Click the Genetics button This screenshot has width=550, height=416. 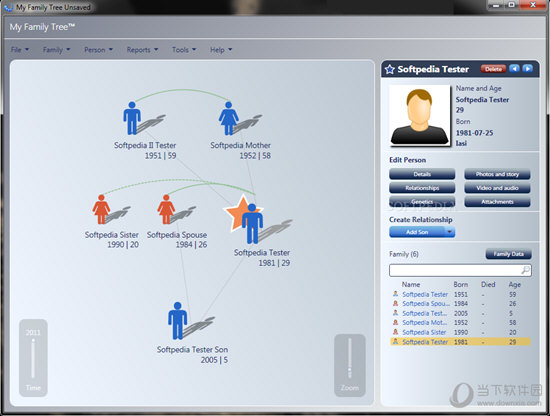422,202
